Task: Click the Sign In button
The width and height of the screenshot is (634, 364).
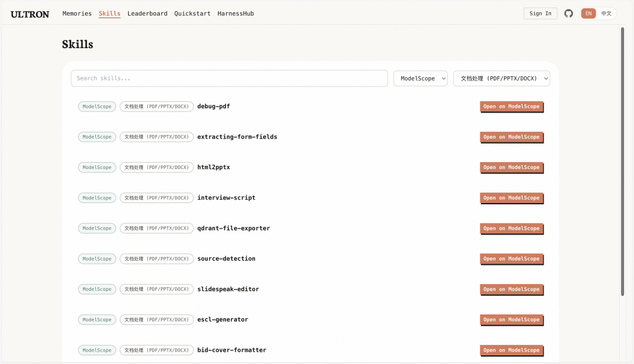Action: pyautogui.click(x=540, y=14)
